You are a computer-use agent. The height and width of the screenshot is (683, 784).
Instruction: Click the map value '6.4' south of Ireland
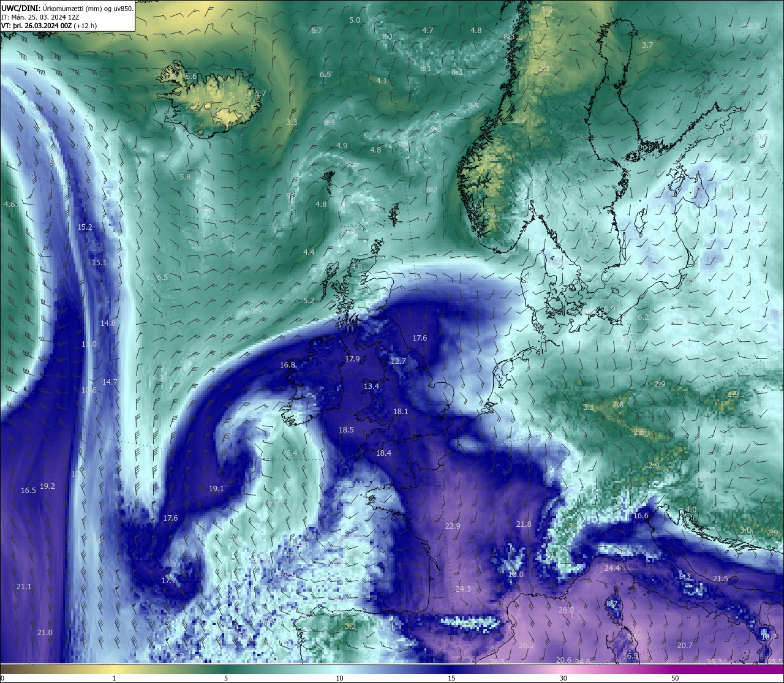pos(292,453)
